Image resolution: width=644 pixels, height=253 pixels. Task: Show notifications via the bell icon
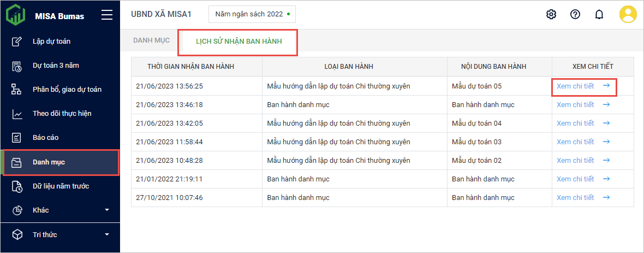[x=599, y=15]
